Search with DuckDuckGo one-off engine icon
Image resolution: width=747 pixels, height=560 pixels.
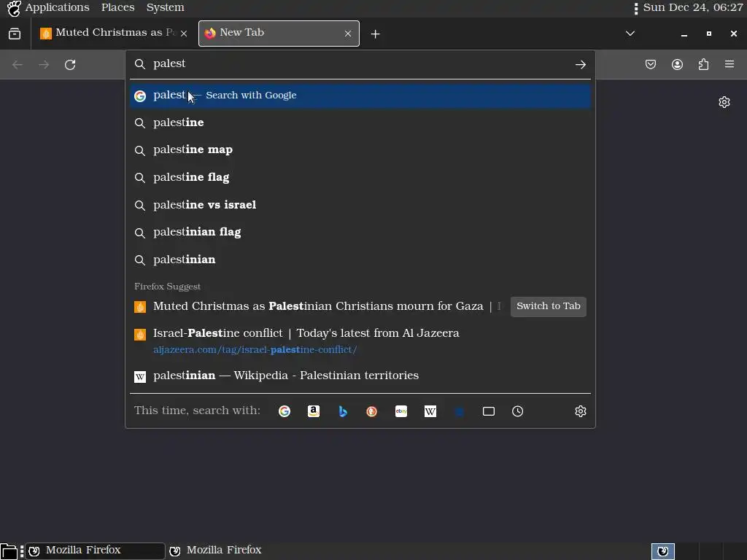point(371,411)
